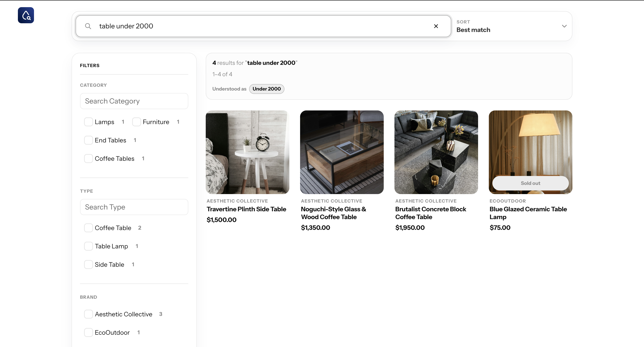The height and width of the screenshot is (347, 644).
Task: Click the AESTHETIC COLLECTIVE label above Travertine table
Action: pyautogui.click(x=237, y=201)
